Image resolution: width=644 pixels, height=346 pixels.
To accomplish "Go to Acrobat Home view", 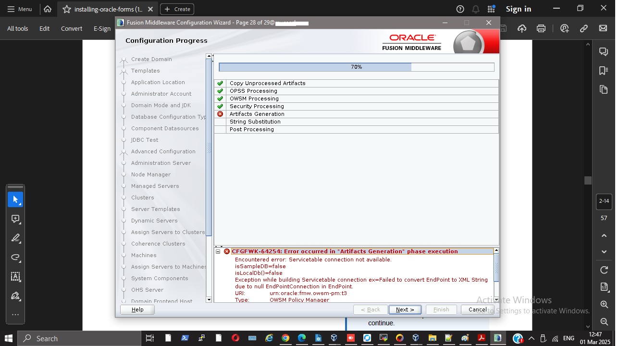I will 47,9.
